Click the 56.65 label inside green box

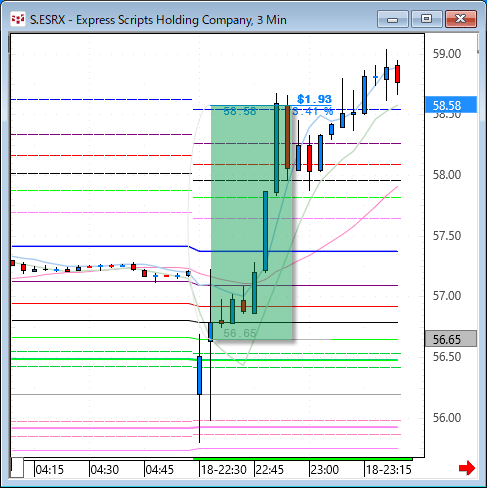240,333
